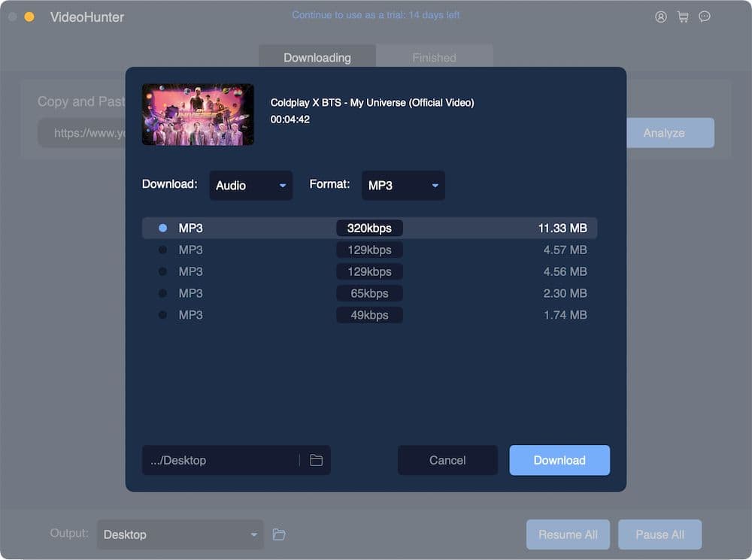The width and height of the screenshot is (752, 560).
Task: Switch to the Downloading tab
Action: coord(317,58)
